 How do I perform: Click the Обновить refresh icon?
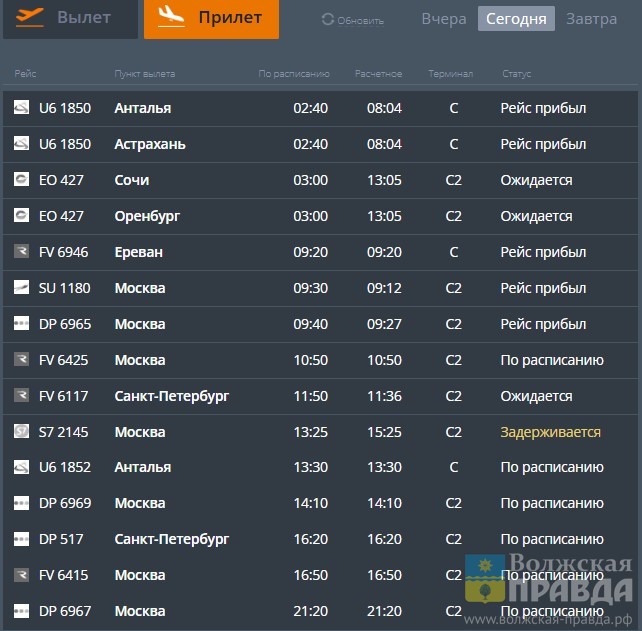[328, 20]
